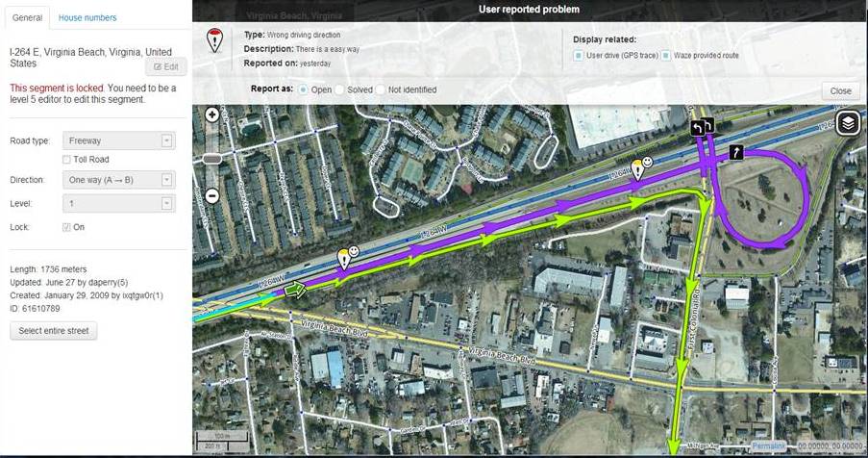
Task: Open the Road type dropdown
Action: tap(119, 140)
